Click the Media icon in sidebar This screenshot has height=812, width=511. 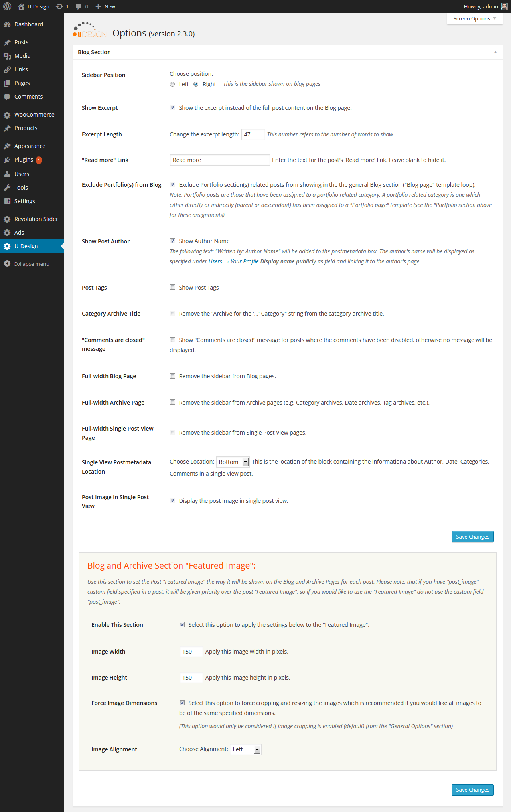click(7, 56)
